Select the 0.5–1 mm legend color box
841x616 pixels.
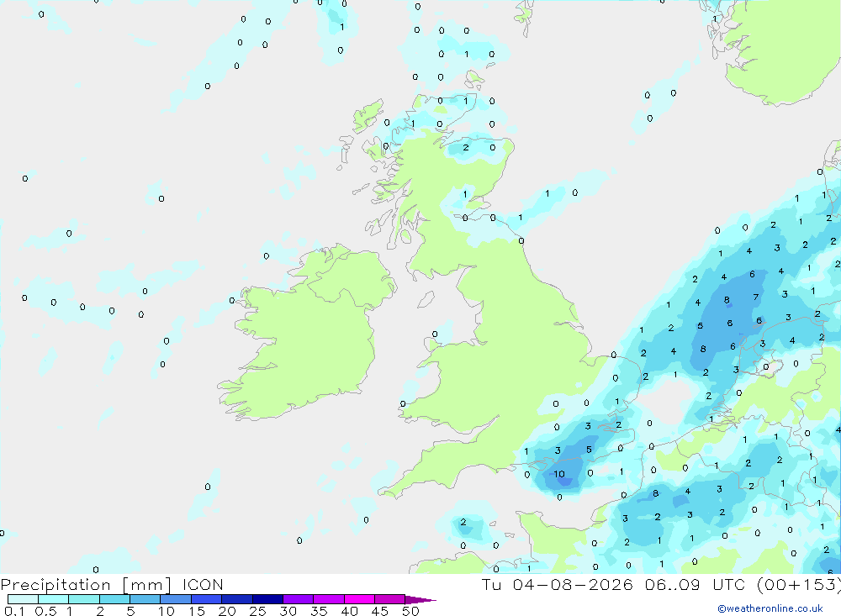[53, 599]
